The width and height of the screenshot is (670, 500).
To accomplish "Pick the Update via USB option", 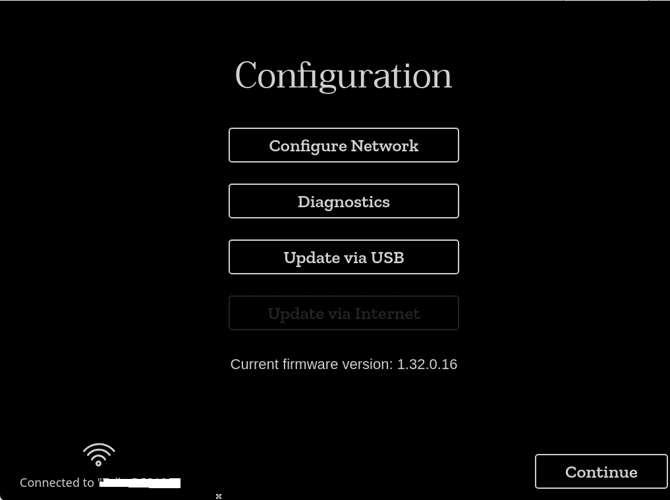I will [x=344, y=257].
